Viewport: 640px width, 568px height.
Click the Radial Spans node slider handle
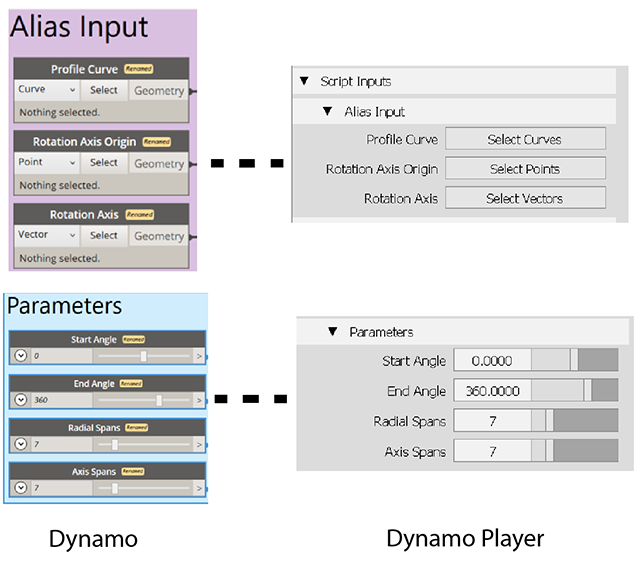pos(115,444)
